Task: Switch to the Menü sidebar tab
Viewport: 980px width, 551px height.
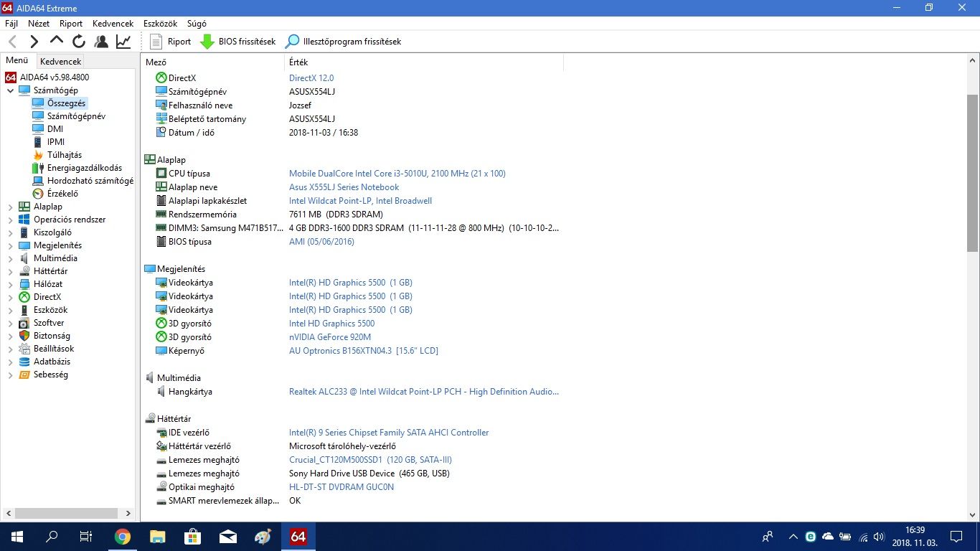Action: point(17,61)
